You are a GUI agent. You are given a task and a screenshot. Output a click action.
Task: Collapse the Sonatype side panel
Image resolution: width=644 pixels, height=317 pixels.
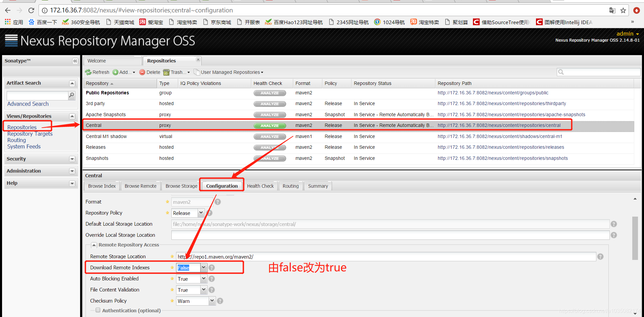coord(75,61)
